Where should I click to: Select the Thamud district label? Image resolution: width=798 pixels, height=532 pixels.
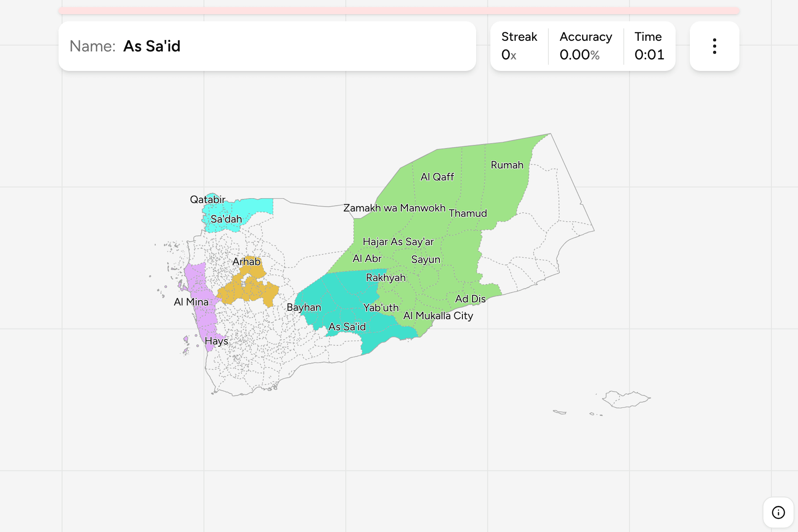pos(468,213)
